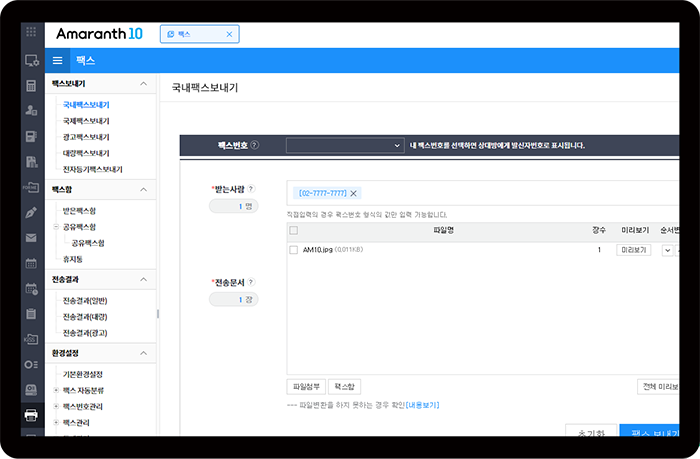
Task: Click the 전체 미리보기 button
Action: [658, 387]
